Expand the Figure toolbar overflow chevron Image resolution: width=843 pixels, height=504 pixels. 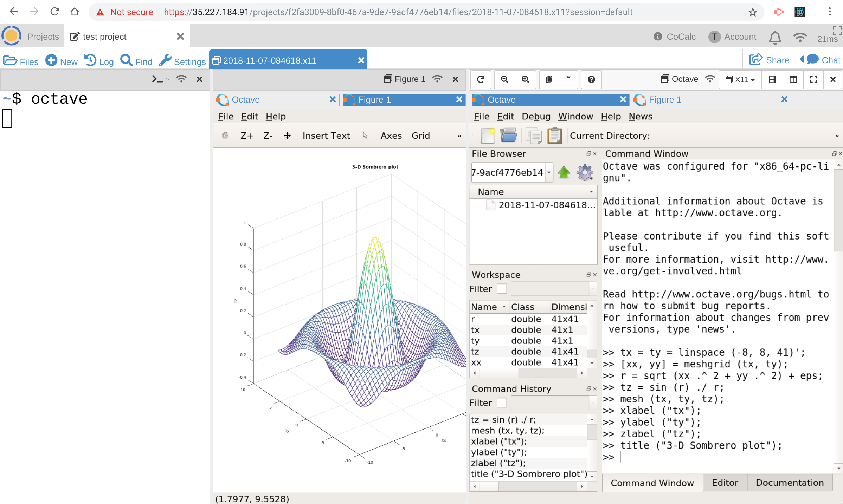459,136
